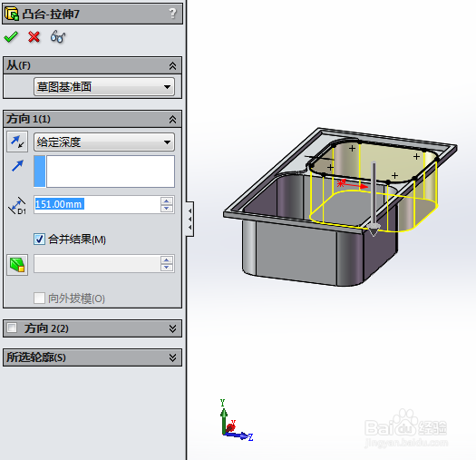Click the red sketch origin marker on the model
The width and height of the screenshot is (476, 460).
[x=341, y=183]
